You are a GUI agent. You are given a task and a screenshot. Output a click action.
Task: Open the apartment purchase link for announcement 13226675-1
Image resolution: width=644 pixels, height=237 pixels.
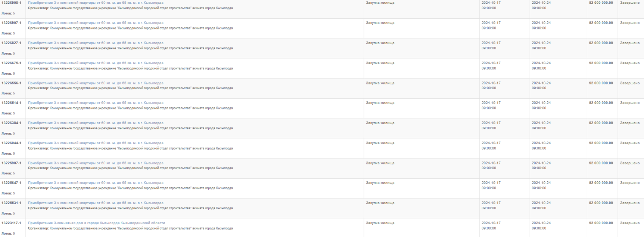(96, 63)
